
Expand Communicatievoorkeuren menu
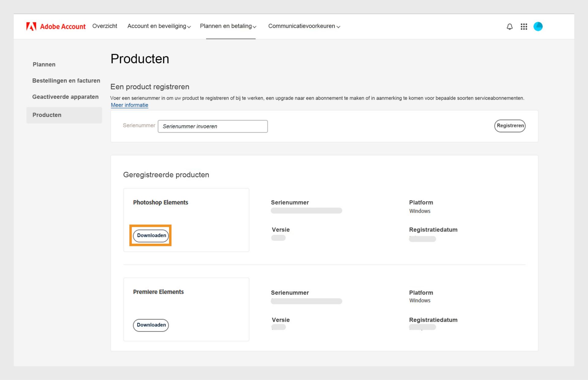[304, 26]
